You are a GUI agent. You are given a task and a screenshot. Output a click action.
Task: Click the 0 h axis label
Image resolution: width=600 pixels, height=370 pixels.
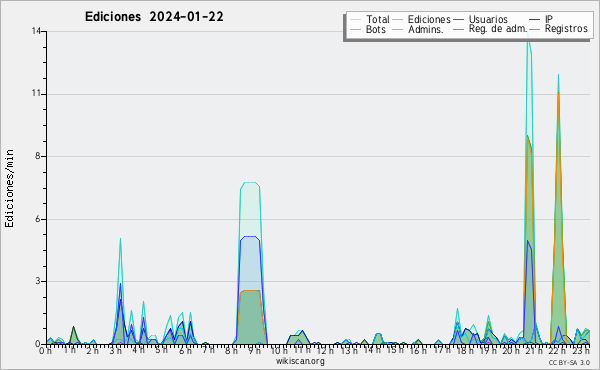[46, 350]
